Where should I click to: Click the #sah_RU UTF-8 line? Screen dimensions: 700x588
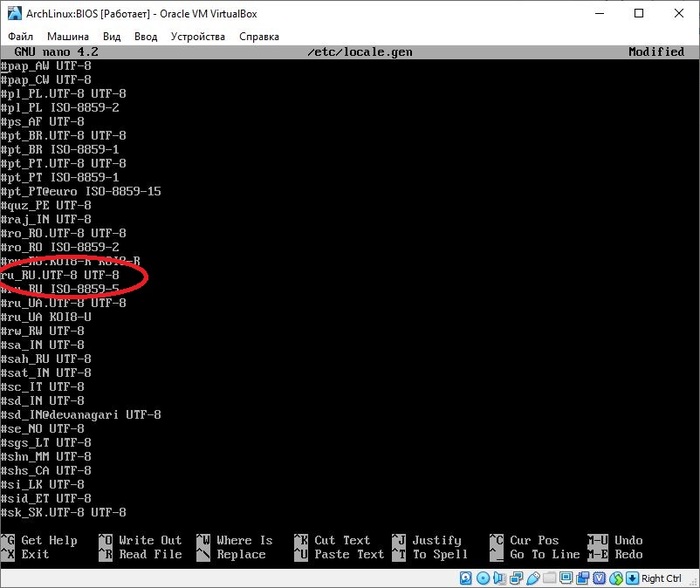point(46,359)
